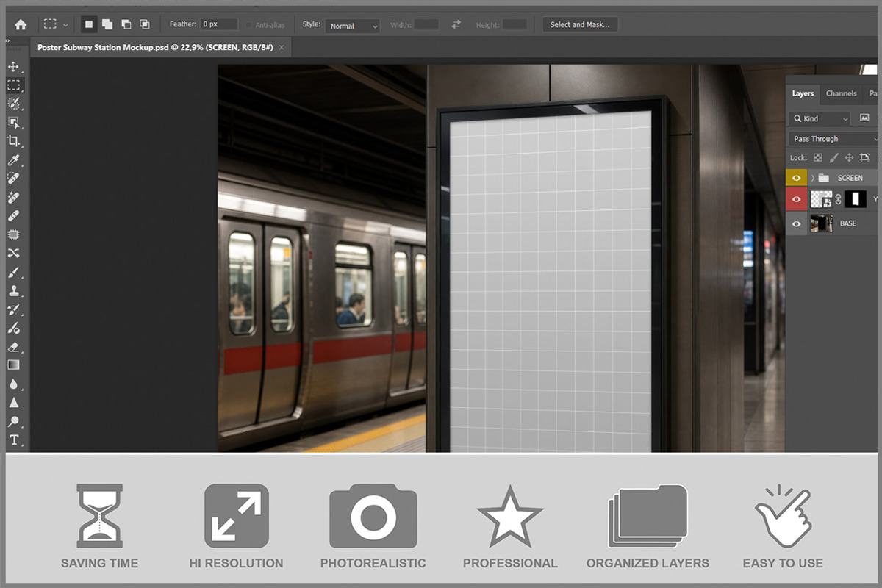The width and height of the screenshot is (882, 588).
Task: Switch to the Channels tab
Action: [x=841, y=93]
